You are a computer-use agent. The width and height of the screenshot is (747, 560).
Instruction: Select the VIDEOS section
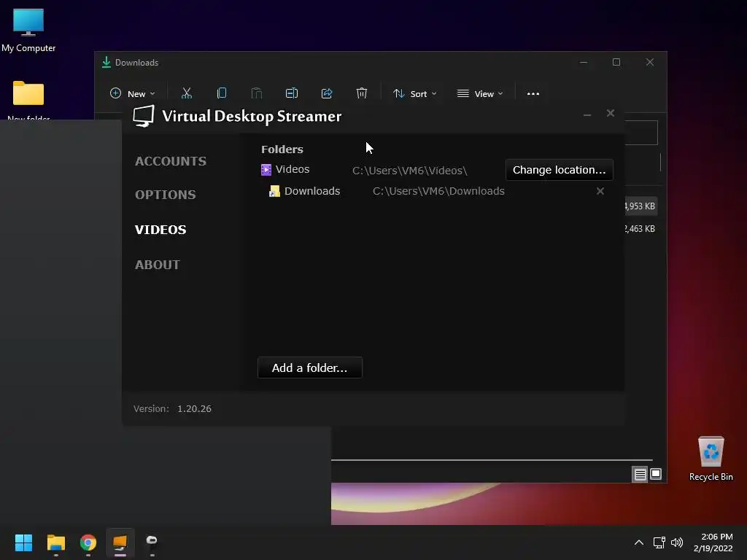coord(160,230)
